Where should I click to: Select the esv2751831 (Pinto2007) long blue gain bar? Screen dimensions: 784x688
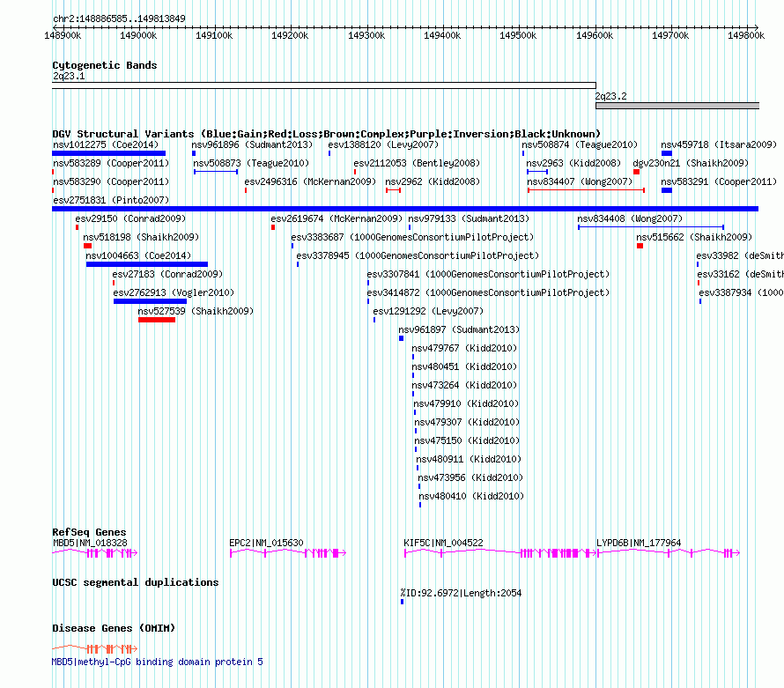405,209
